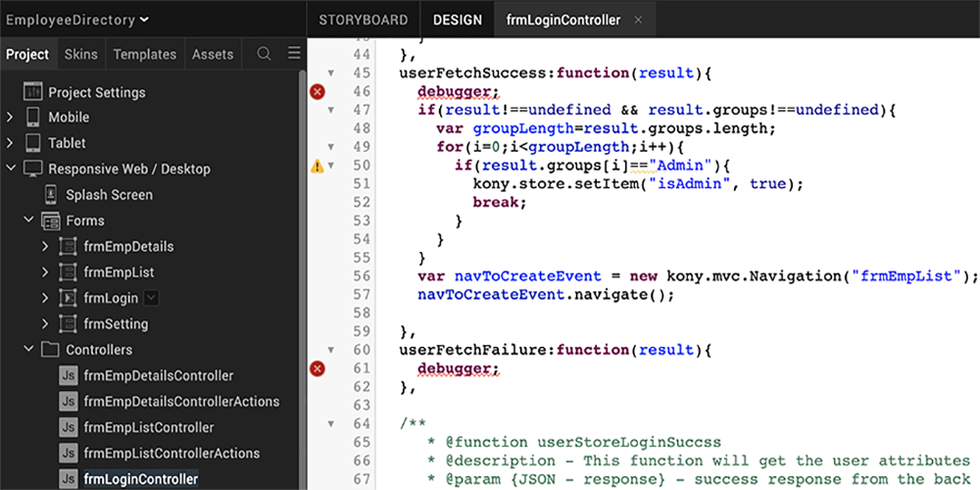The height and width of the screenshot is (490, 980).
Task: Open the Templates tab
Action: pos(144,54)
